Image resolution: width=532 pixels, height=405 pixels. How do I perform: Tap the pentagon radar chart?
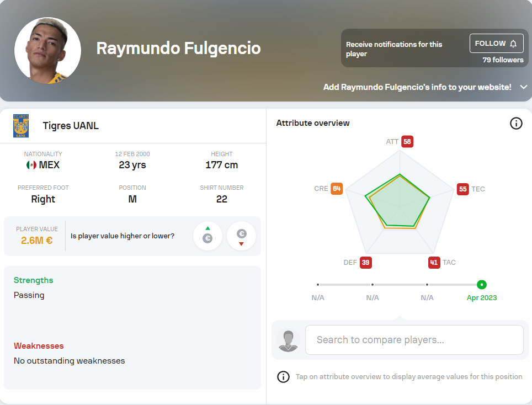coord(400,202)
